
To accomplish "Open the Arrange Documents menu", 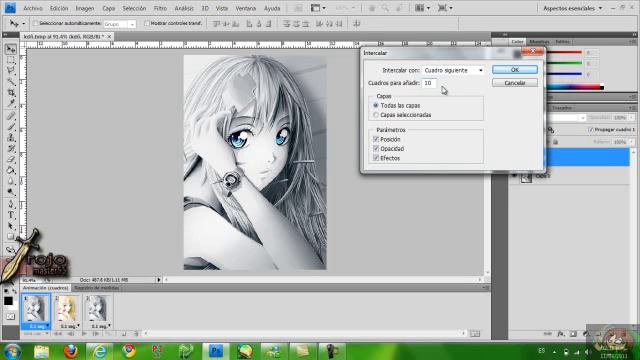I will pos(422,8).
